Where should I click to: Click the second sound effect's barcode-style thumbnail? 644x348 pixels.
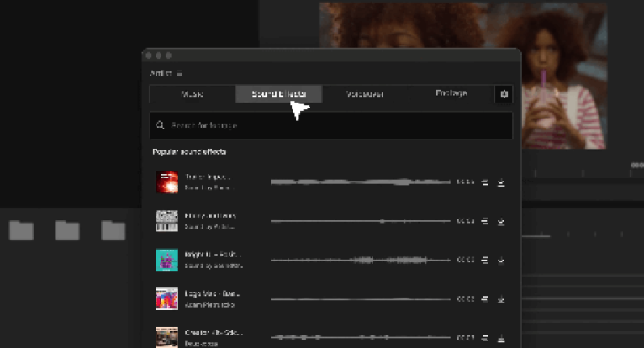pos(166,221)
